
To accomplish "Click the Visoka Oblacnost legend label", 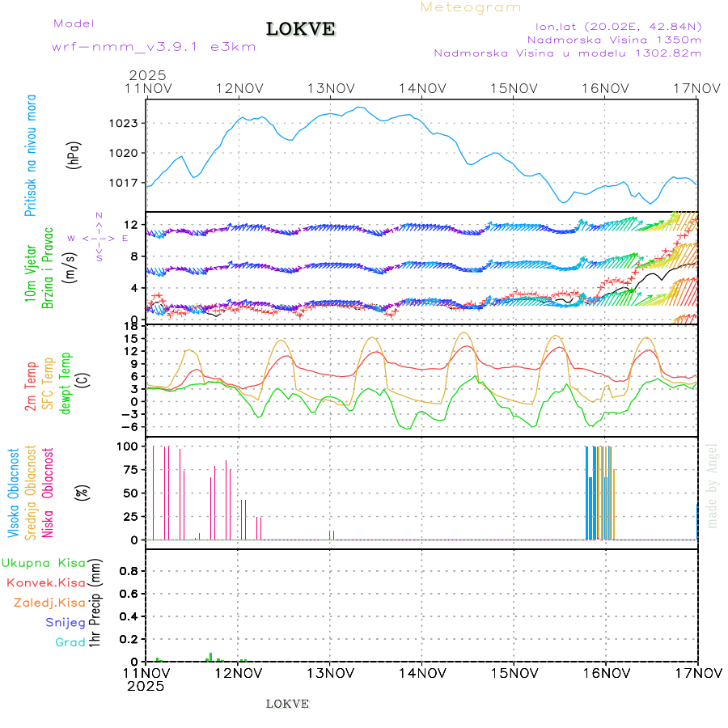I will 15,493.
